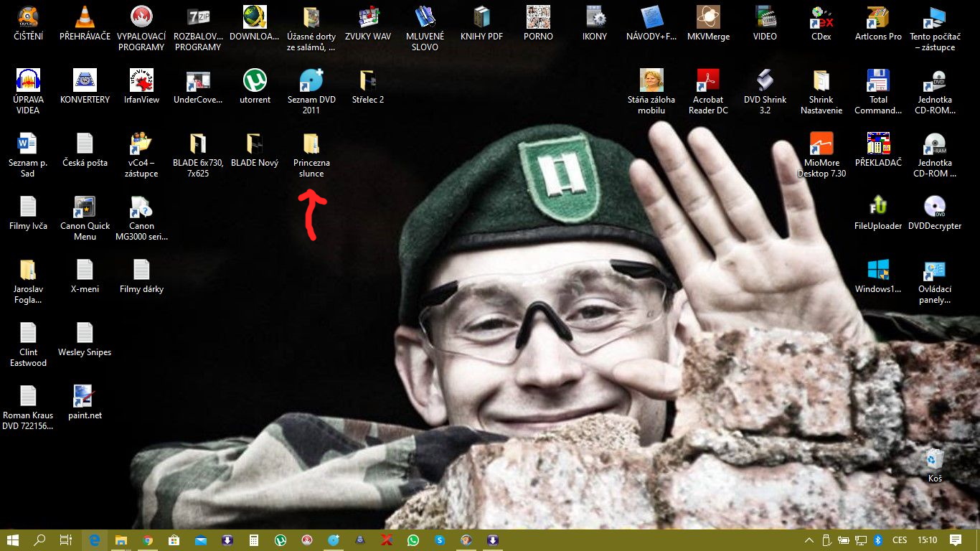Toggle the Bluetooth tray icon
Viewport: 980px width, 551px height.
pyautogui.click(x=877, y=540)
